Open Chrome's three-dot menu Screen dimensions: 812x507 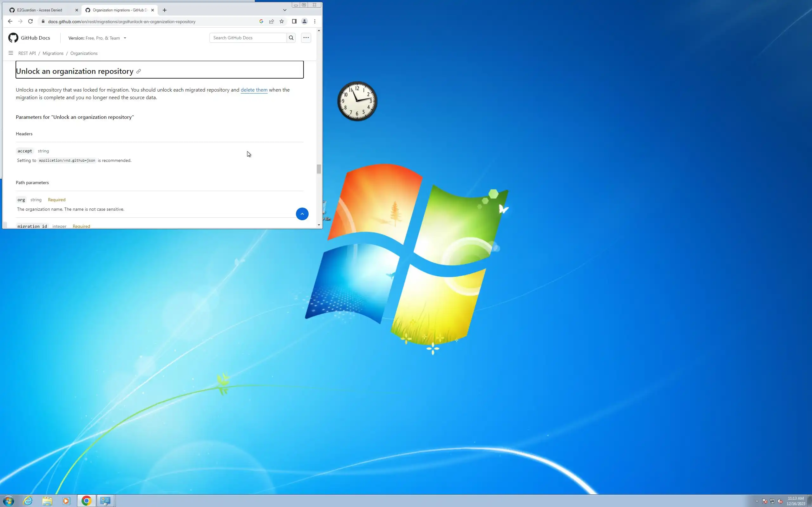tap(314, 22)
